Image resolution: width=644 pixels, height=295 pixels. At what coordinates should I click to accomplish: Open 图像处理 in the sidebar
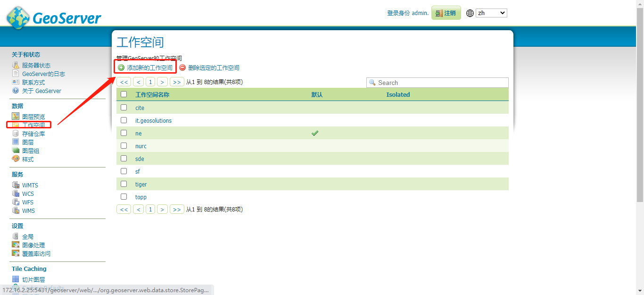(x=33, y=245)
